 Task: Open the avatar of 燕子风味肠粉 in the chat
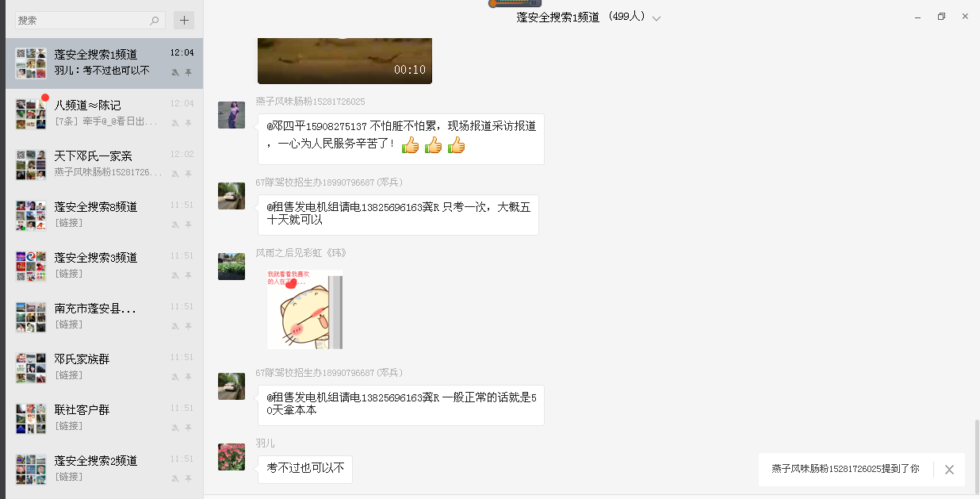[232, 115]
